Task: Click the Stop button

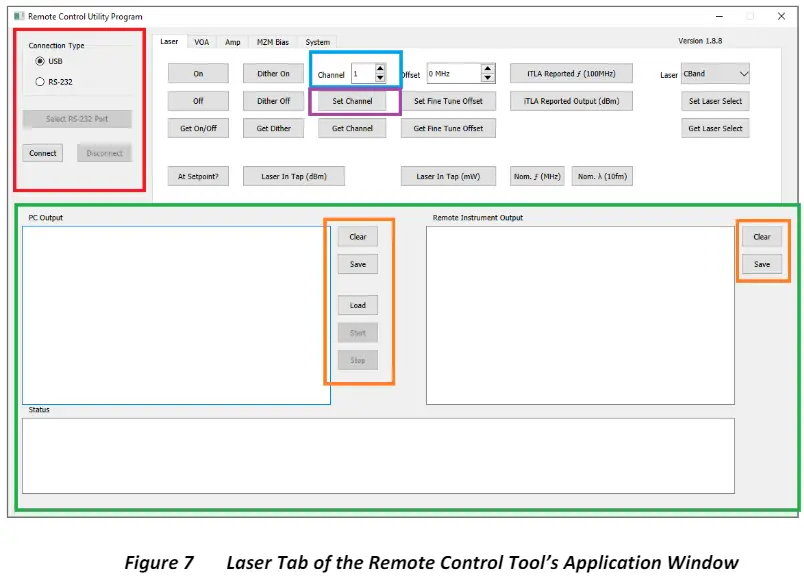Action: (x=358, y=360)
